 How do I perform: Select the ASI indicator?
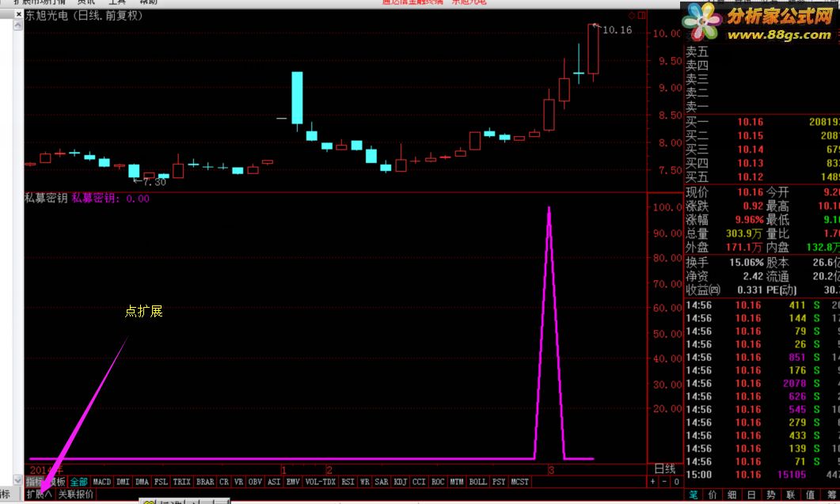(x=274, y=482)
